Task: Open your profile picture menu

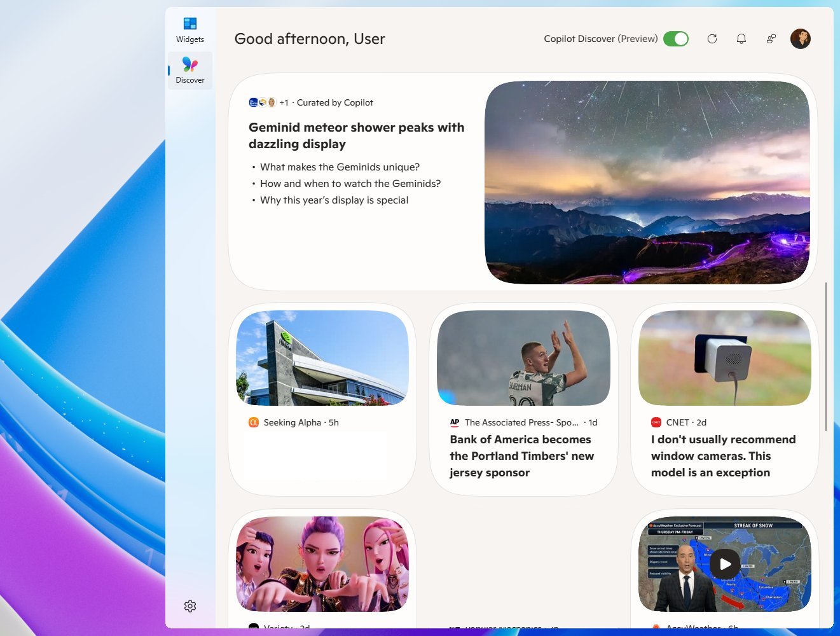Action: tap(801, 39)
